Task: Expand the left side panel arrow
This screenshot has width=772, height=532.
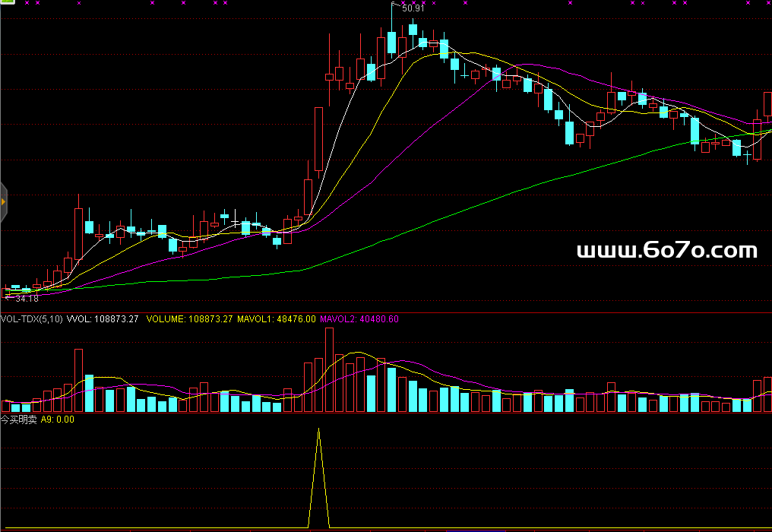Action: 3,203
